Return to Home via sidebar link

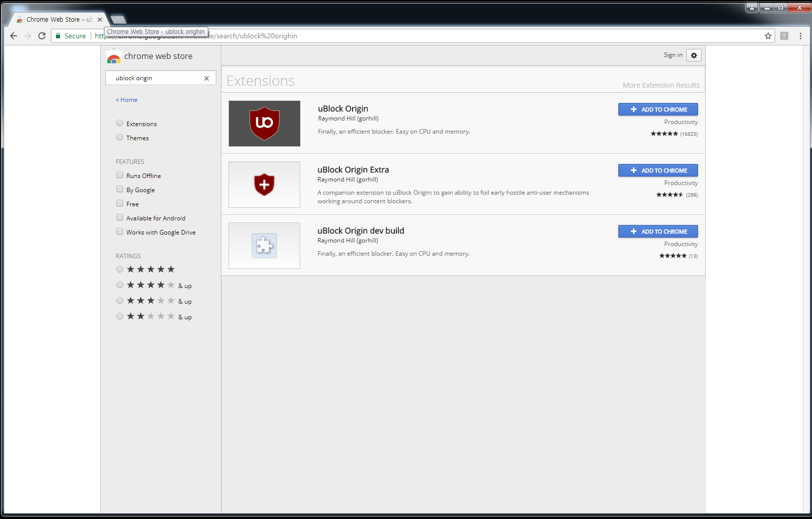tap(127, 100)
